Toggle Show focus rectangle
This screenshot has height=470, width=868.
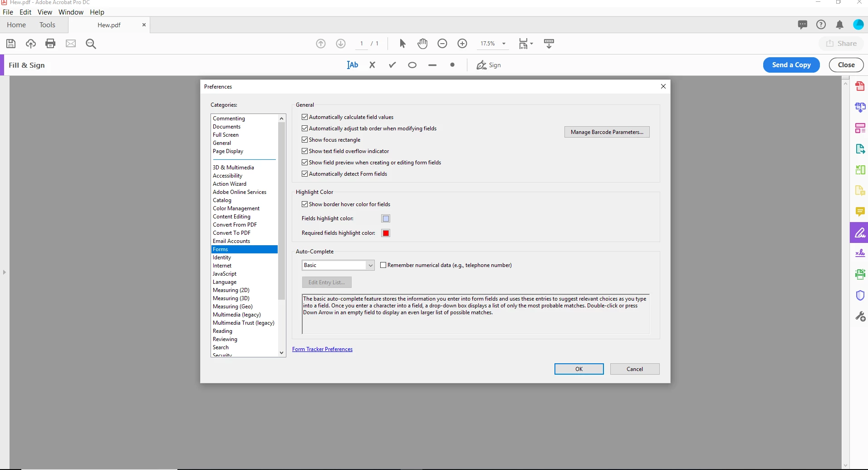click(x=305, y=140)
